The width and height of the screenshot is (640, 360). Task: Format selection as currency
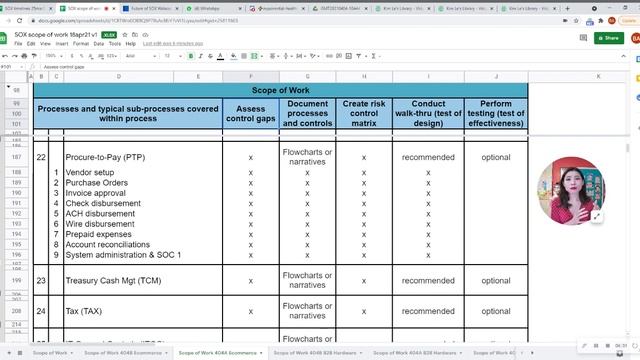72,56
